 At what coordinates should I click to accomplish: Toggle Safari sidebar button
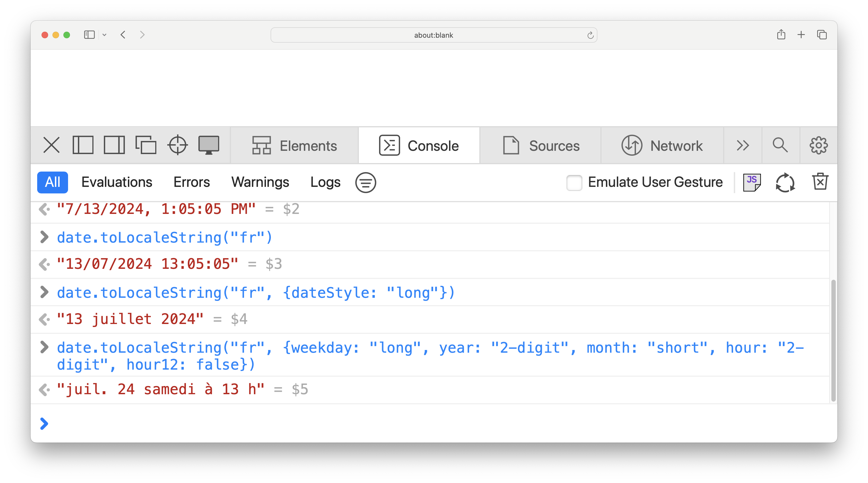[89, 35]
